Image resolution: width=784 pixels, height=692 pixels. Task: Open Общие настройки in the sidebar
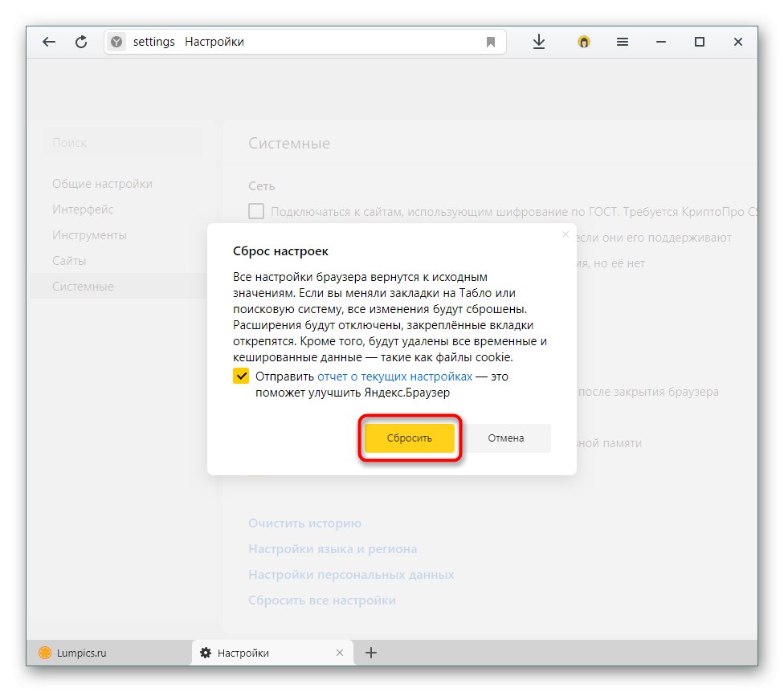pos(103,184)
